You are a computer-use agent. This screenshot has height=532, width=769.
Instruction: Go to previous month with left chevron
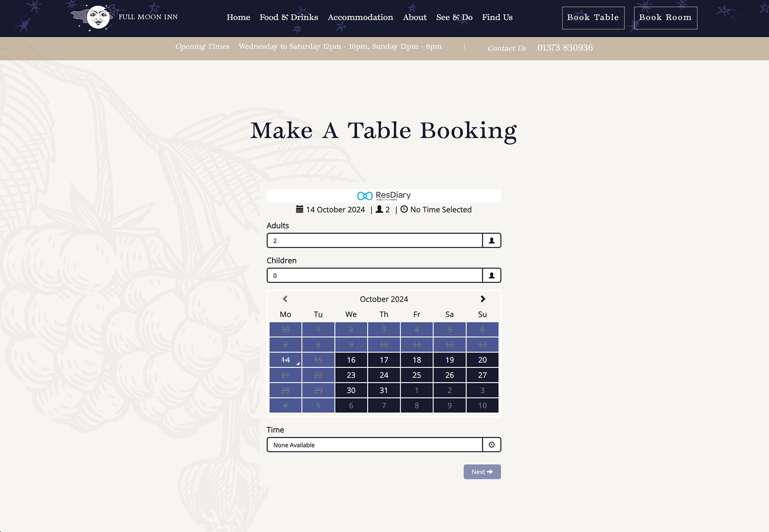(285, 299)
